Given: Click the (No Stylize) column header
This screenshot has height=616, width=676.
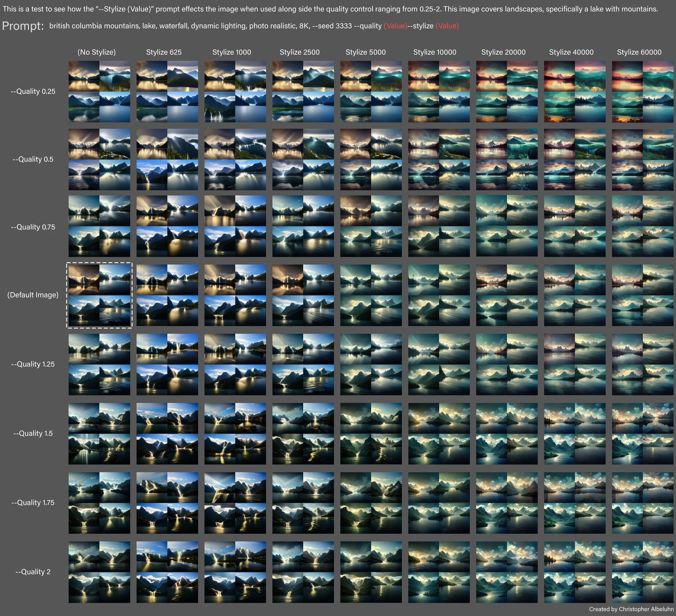Looking at the screenshot, I should (x=97, y=52).
